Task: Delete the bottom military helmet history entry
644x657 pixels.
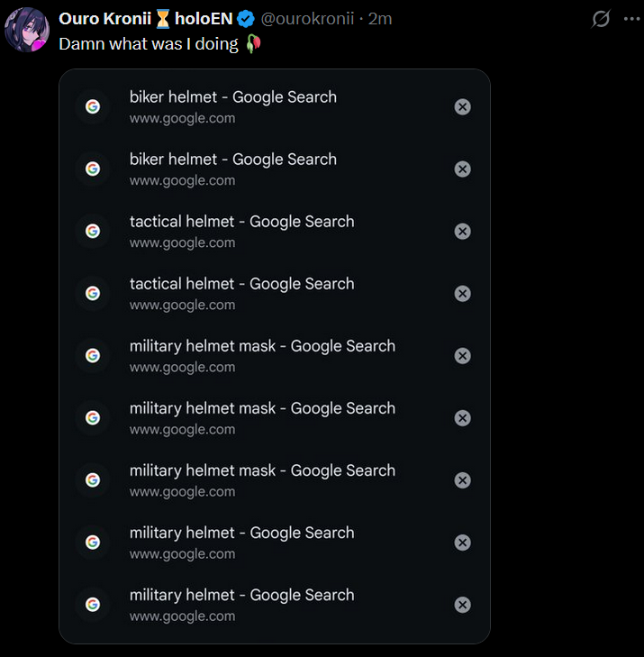Action: 462,605
